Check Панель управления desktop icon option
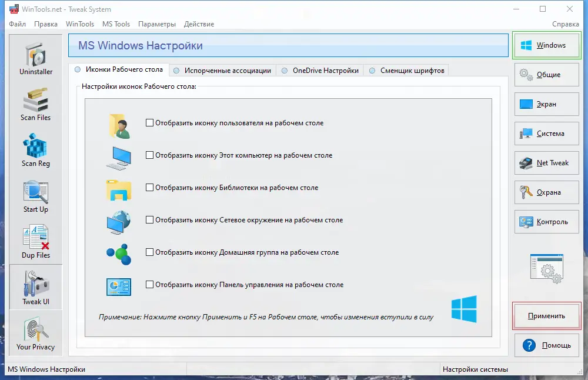Screen dimensions: 588x380 pyautogui.click(x=149, y=284)
